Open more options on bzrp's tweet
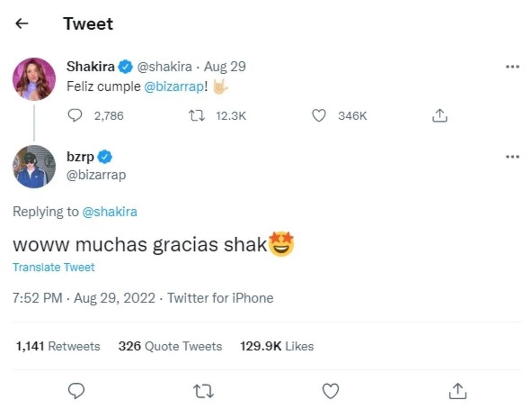Viewport: 532px width, 409px height. 512,157
